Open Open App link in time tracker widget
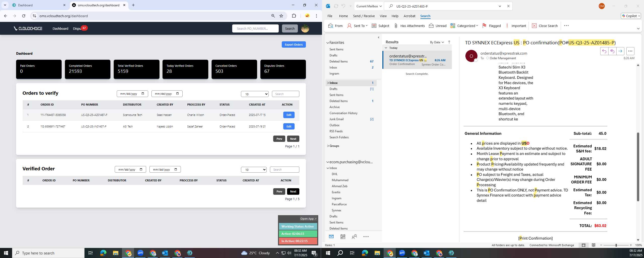The image size is (644, 258). [308, 219]
